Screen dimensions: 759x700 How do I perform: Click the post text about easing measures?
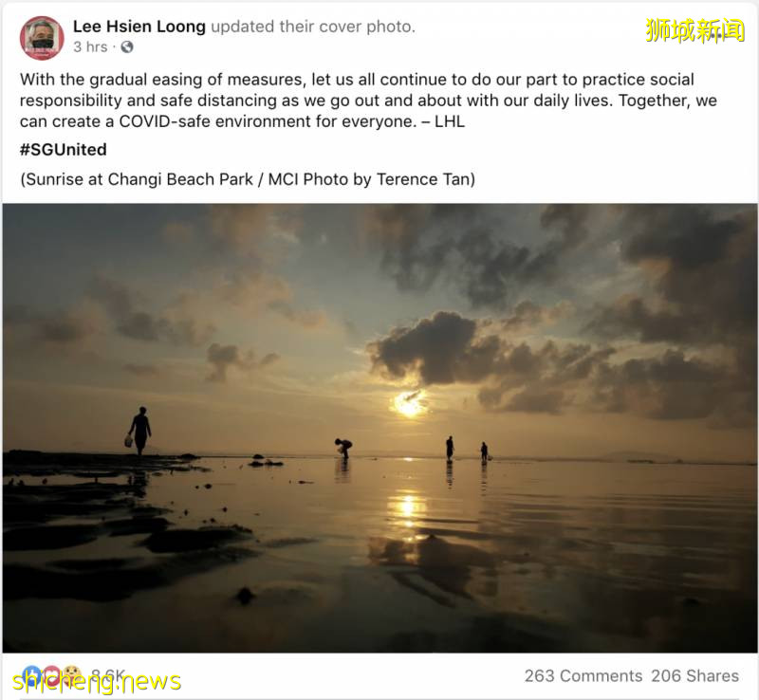(368, 101)
